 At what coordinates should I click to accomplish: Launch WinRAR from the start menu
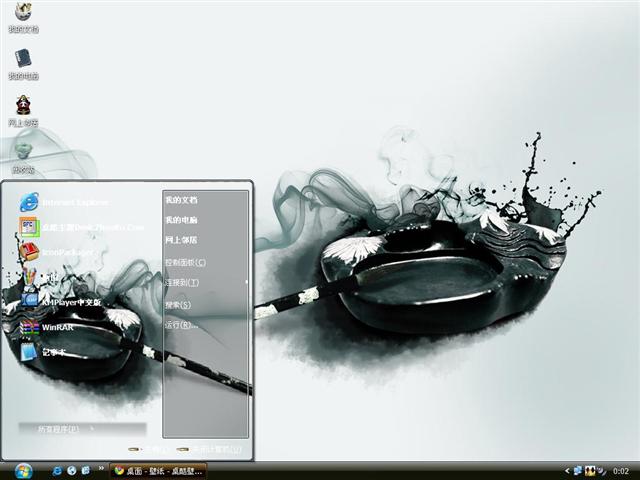click(58, 327)
